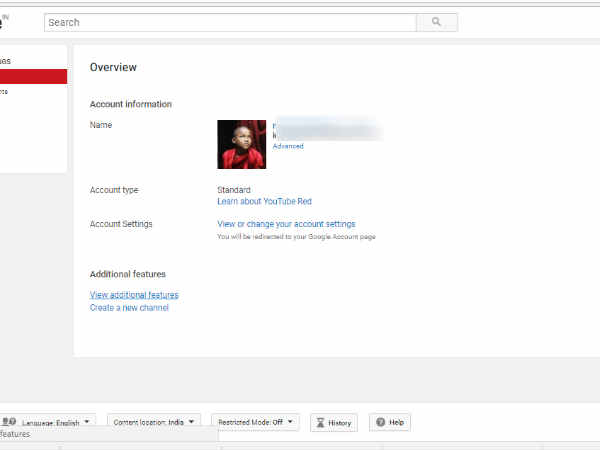Click the YouTube logo at top left

pos(4,20)
